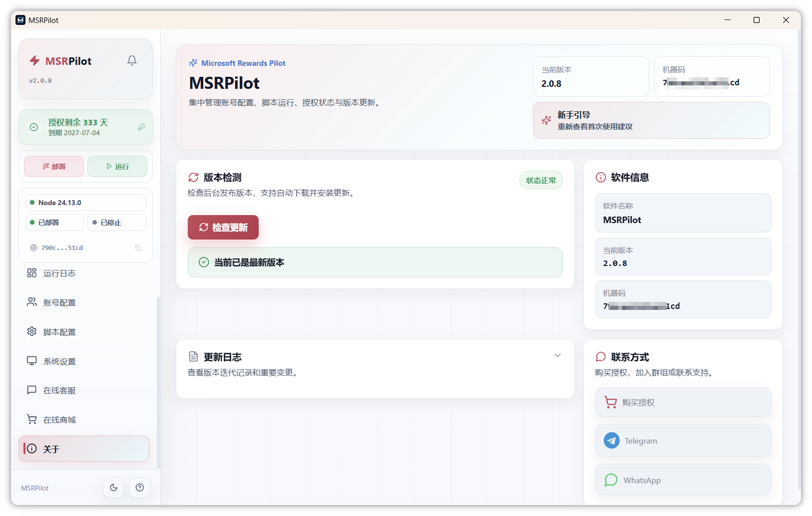812x516 pixels.
Task: Click the MSRPilot lightning logo
Action: tap(34, 61)
